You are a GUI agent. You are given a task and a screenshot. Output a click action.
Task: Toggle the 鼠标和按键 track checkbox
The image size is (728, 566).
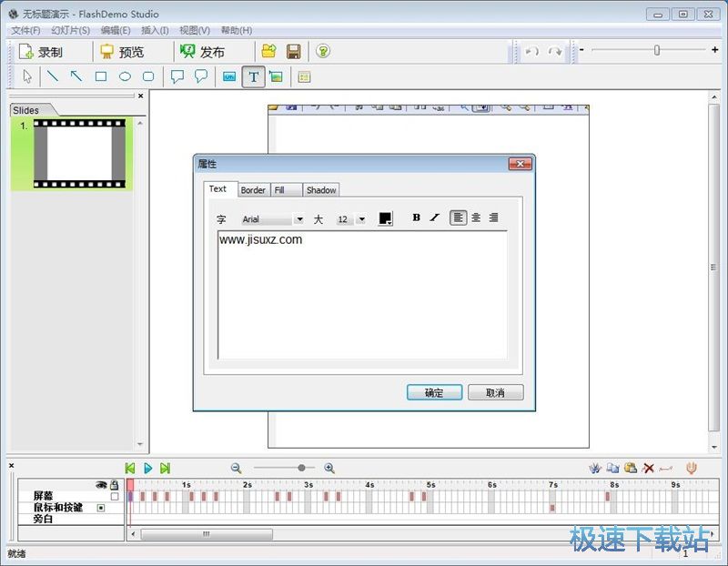pyautogui.click(x=101, y=508)
